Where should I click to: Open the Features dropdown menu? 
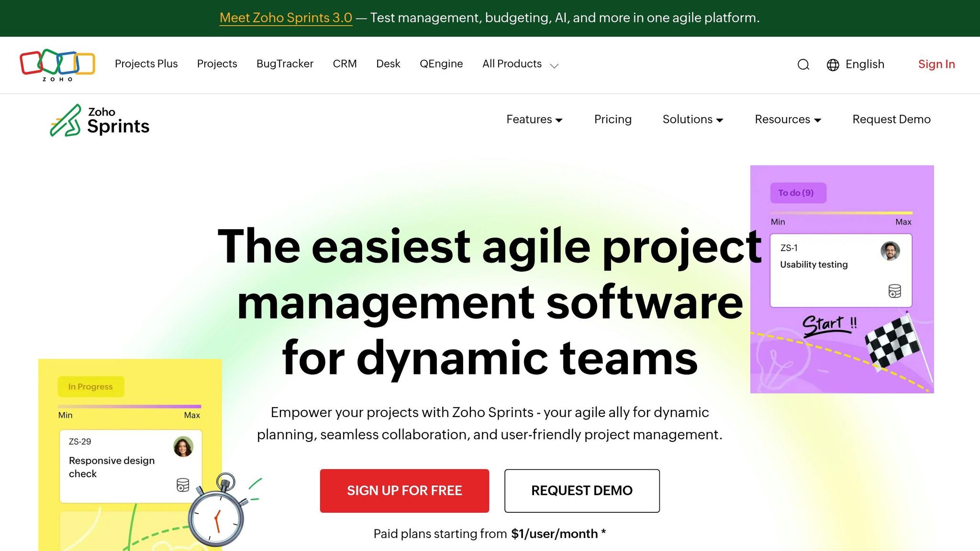tap(535, 120)
